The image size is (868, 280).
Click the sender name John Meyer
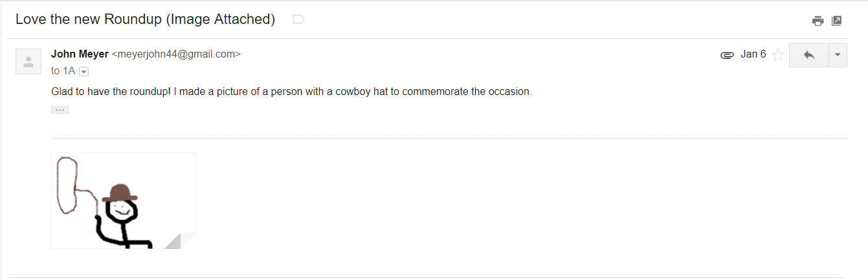80,54
